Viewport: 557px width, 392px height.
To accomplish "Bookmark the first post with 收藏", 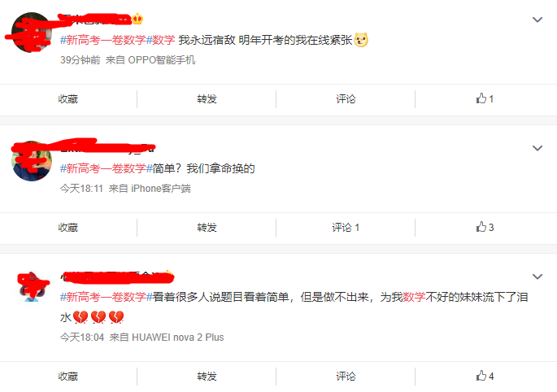I will (x=67, y=98).
